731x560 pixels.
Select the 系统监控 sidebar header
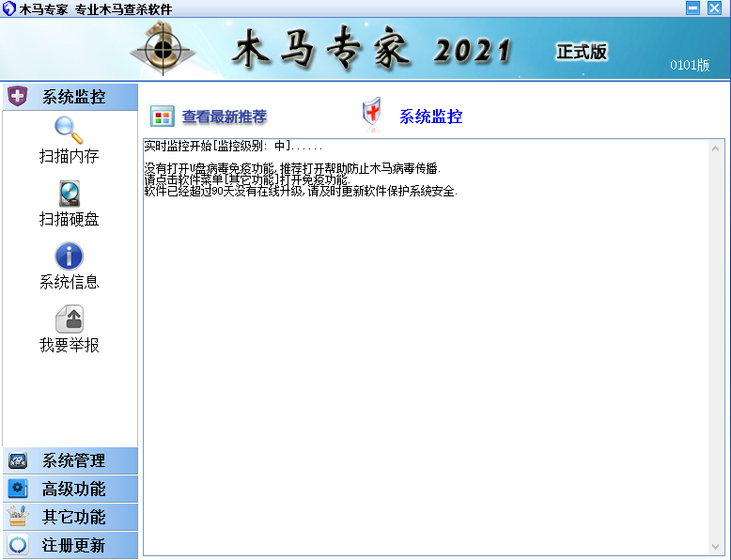pos(70,97)
